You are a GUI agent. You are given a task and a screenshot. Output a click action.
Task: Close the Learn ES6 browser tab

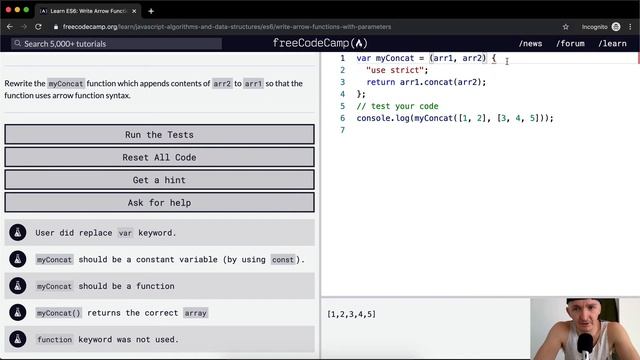pos(134,11)
